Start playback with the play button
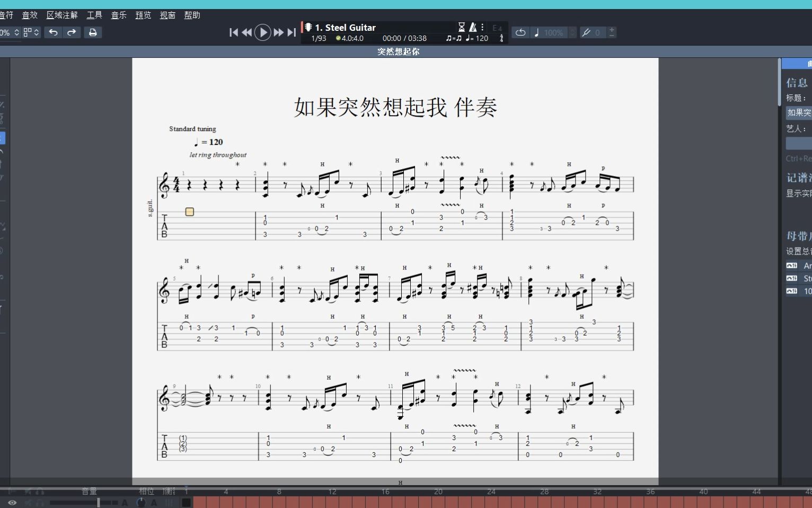Image resolution: width=812 pixels, height=508 pixels. (x=262, y=32)
